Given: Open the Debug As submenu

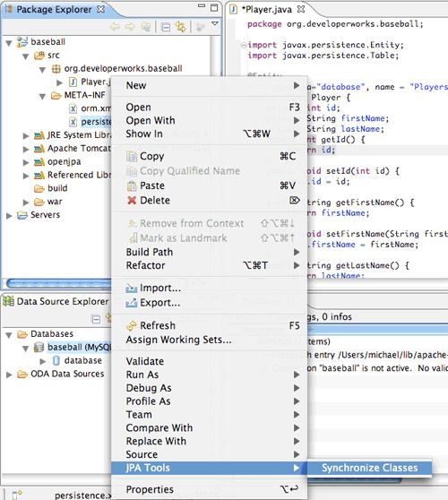Looking at the screenshot, I should pos(209,388).
